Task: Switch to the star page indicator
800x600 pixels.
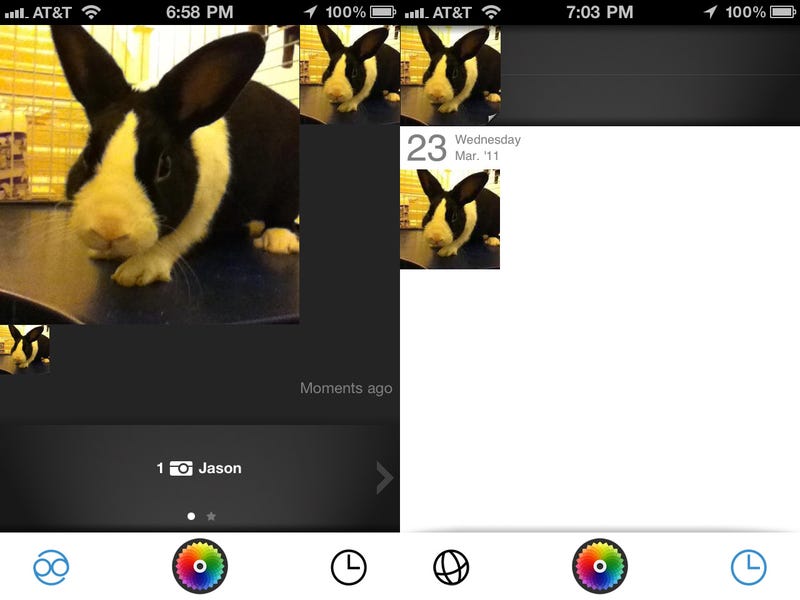Action: coord(211,516)
